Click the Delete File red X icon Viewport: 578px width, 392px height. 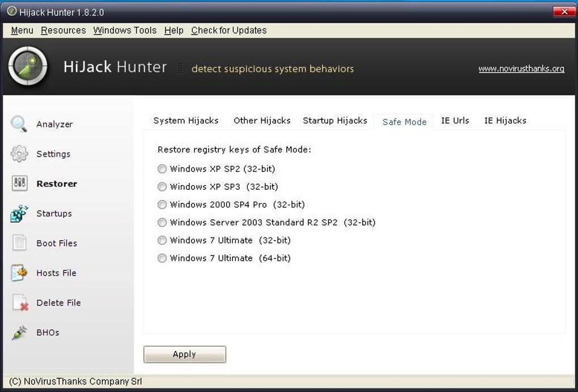point(20,302)
